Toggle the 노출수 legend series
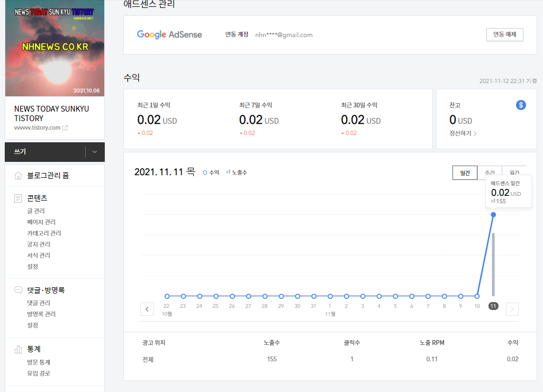This screenshot has height=392, width=543. [x=237, y=172]
